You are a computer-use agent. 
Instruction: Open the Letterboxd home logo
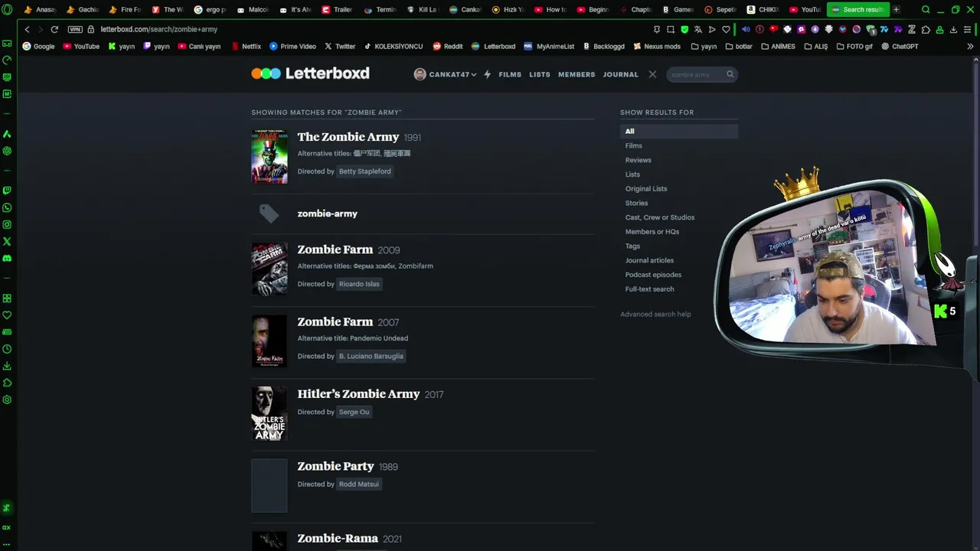click(x=310, y=73)
